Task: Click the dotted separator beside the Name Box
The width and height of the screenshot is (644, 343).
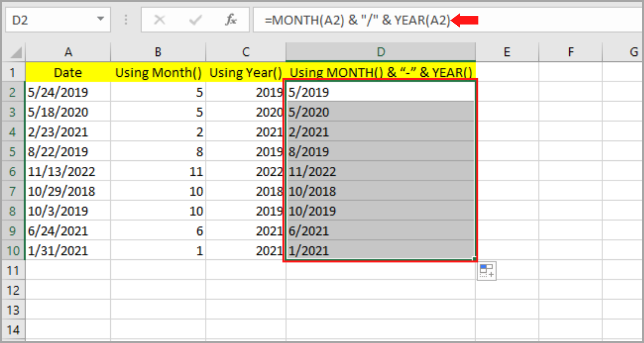Action: pos(125,20)
